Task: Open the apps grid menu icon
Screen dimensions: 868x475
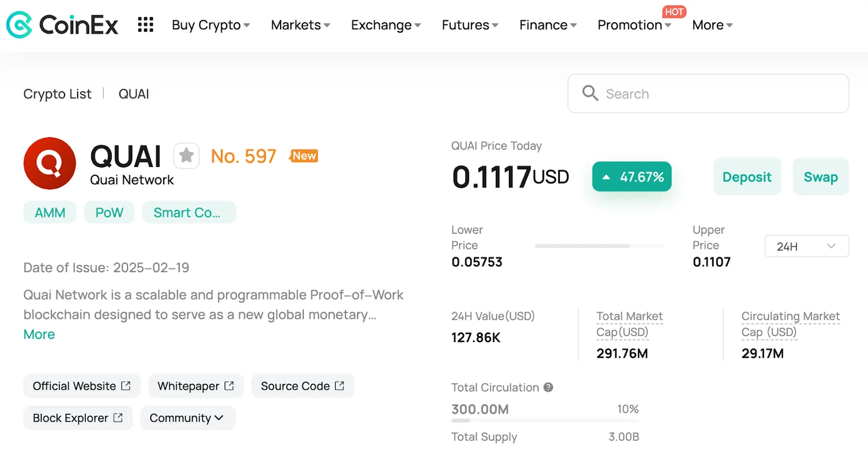Action: 145,25
